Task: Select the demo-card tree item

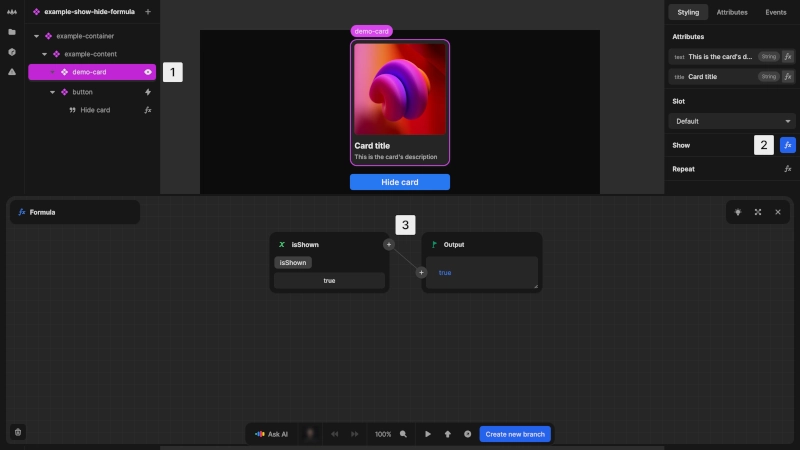Action: 92,72
